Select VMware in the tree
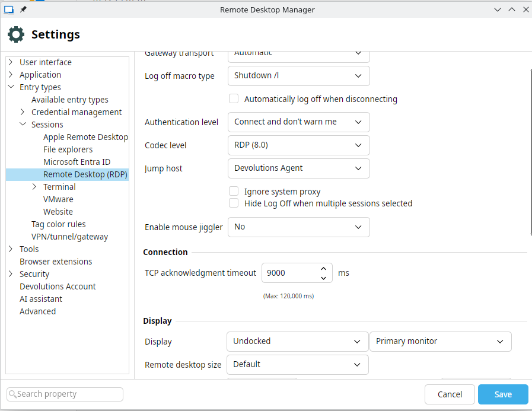Image resolution: width=532 pixels, height=411 pixels. 58,199
